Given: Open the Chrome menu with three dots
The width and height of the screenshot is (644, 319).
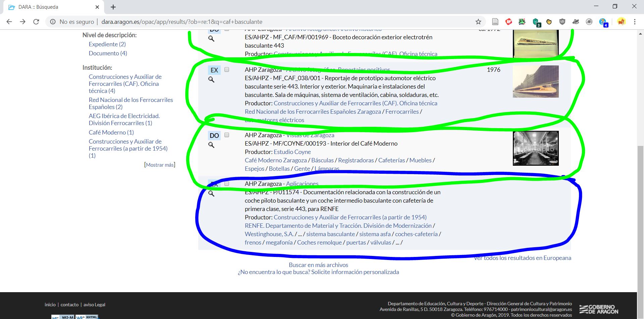Looking at the screenshot, I should (635, 22).
